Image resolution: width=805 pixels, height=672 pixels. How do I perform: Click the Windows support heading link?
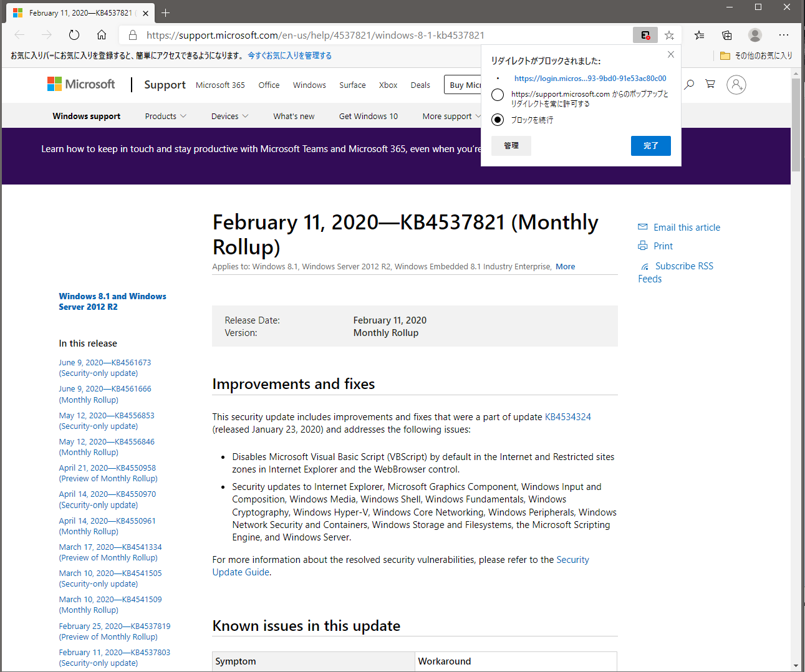tap(87, 116)
